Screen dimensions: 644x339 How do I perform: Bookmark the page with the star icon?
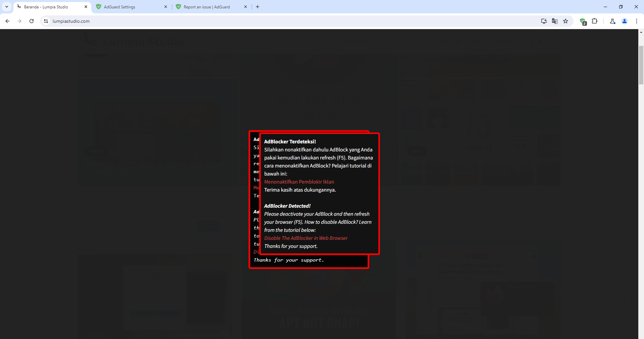click(x=566, y=21)
